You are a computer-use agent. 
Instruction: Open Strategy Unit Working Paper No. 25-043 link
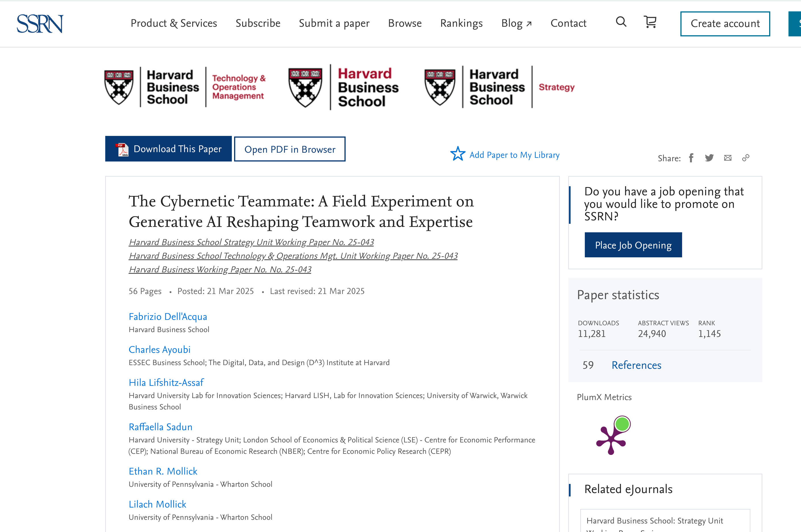tap(251, 242)
